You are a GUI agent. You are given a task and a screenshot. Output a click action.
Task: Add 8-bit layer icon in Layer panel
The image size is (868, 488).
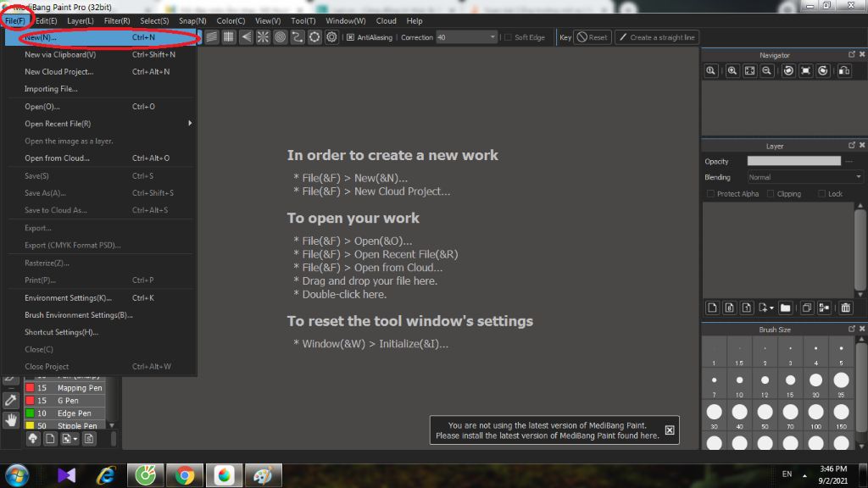coord(730,308)
